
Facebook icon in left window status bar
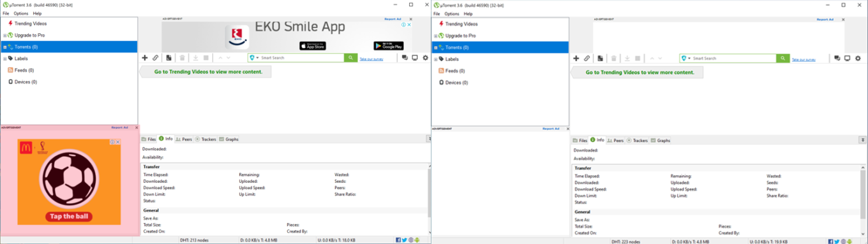coord(398,240)
